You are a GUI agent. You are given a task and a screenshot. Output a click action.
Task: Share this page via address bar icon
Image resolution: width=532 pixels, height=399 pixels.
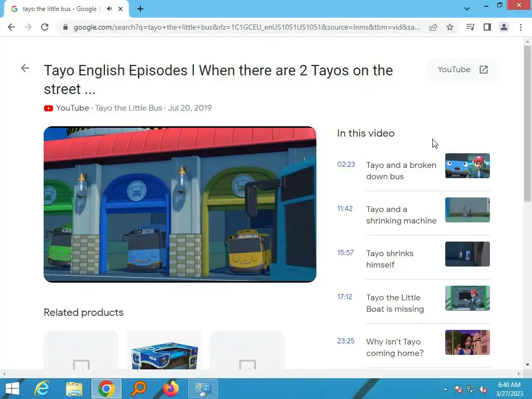[433, 27]
